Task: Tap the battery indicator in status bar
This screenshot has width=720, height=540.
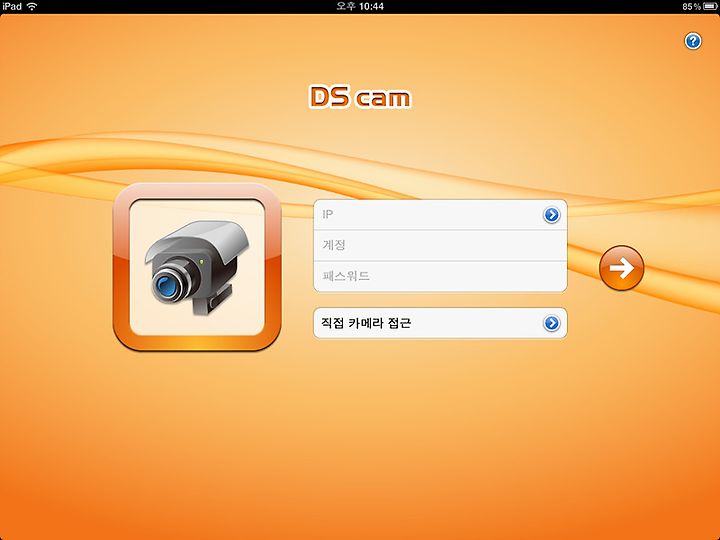Action: pyautogui.click(x=709, y=6)
